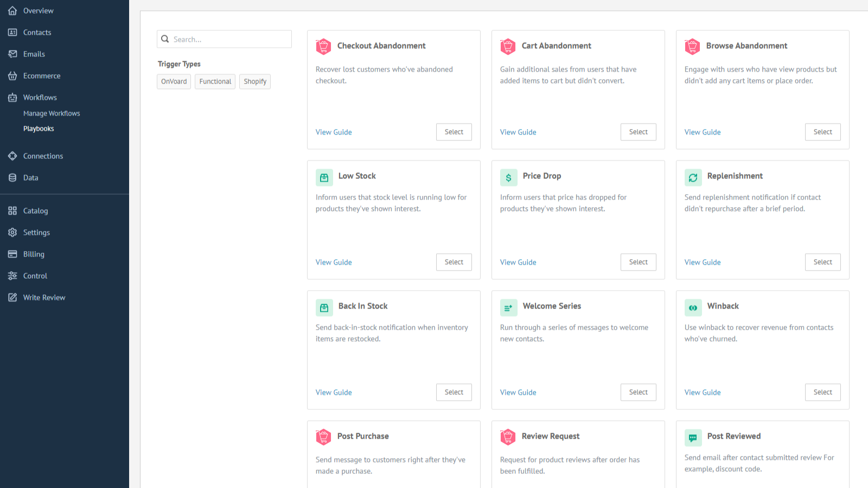The height and width of the screenshot is (488, 868).
Task: Click the Checkout Abandonment card icon
Action: pos(323,47)
